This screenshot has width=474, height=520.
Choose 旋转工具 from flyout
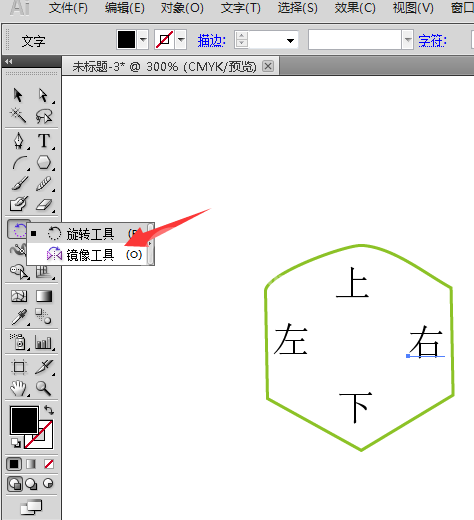coord(87,234)
